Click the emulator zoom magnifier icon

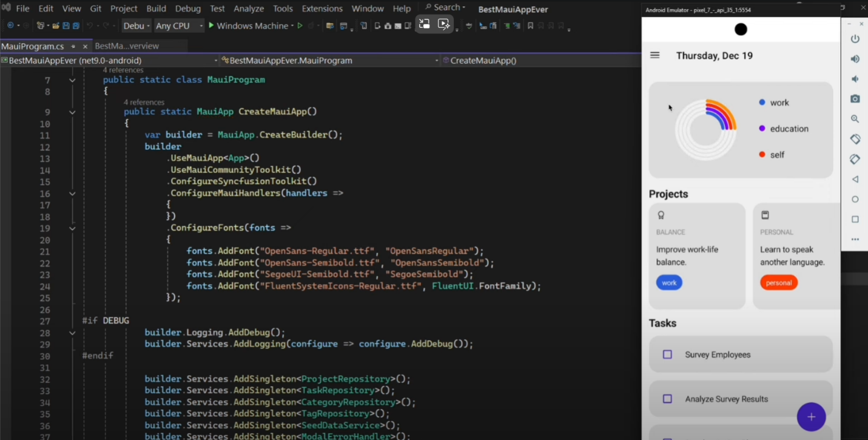855,119
